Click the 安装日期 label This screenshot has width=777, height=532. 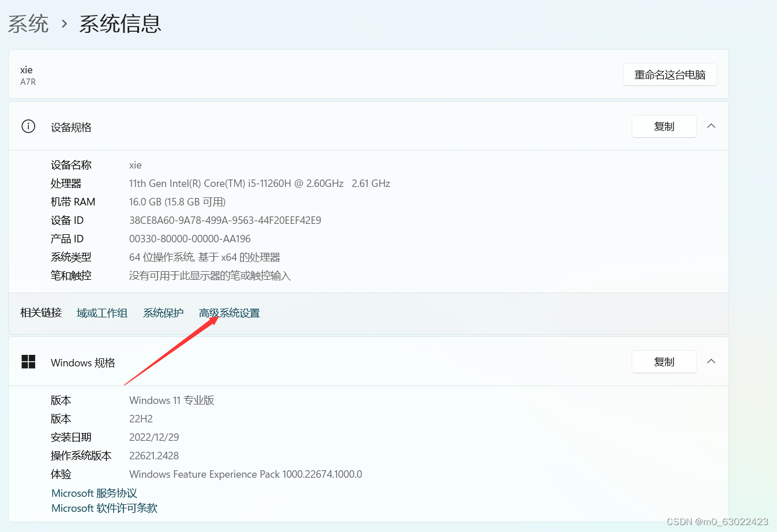(71, 437)
